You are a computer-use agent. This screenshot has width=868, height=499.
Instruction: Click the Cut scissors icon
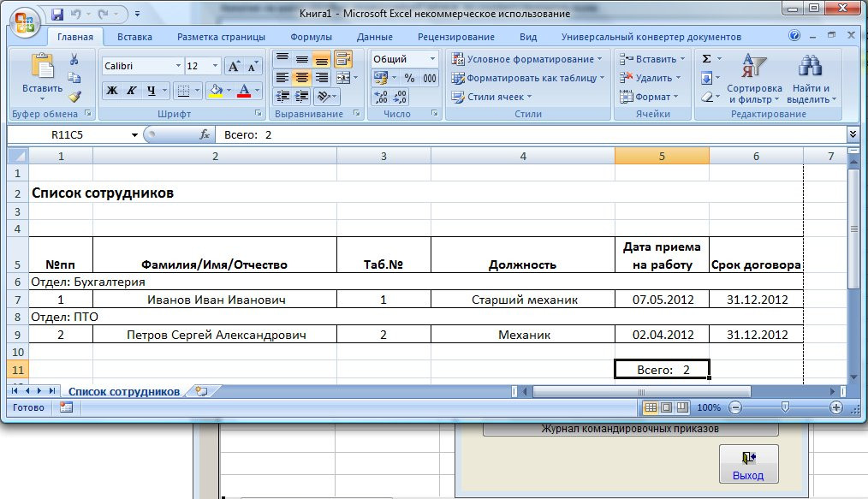74,60
